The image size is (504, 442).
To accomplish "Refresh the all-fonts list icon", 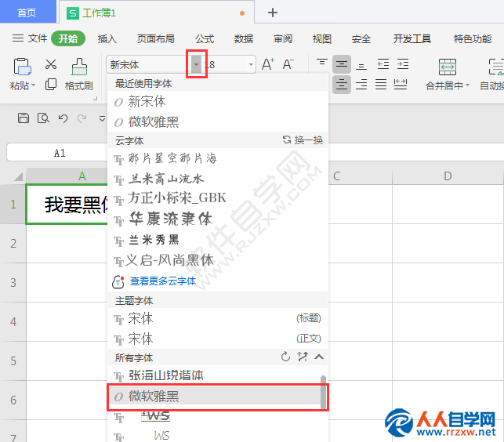I will 285,357.
